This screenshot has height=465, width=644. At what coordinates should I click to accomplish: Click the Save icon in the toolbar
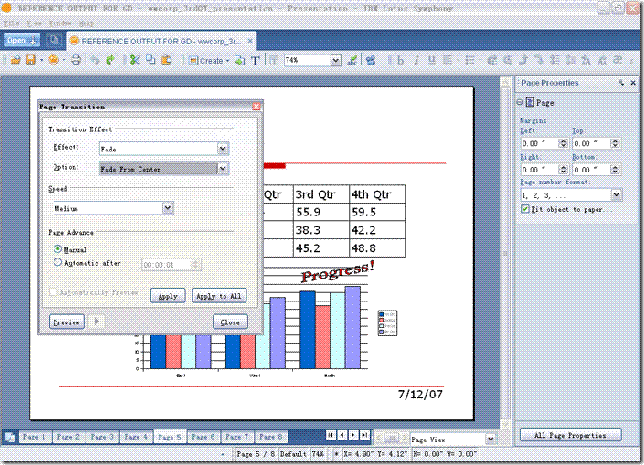31,60
